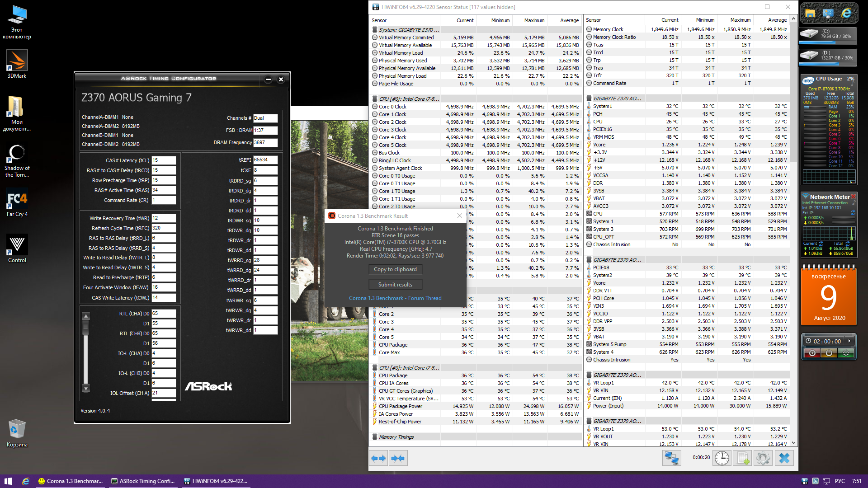Screen dimensions: 868x488
Task: Click Copy to clipboard in Corona result
Action: [395, 269]
